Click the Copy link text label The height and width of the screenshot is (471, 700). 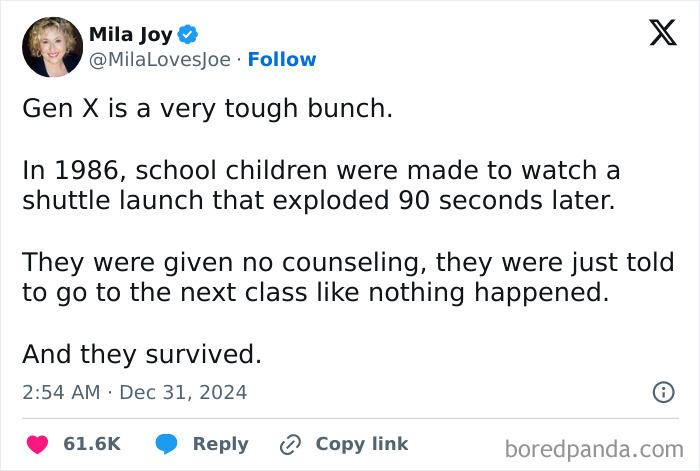point(362,444)
